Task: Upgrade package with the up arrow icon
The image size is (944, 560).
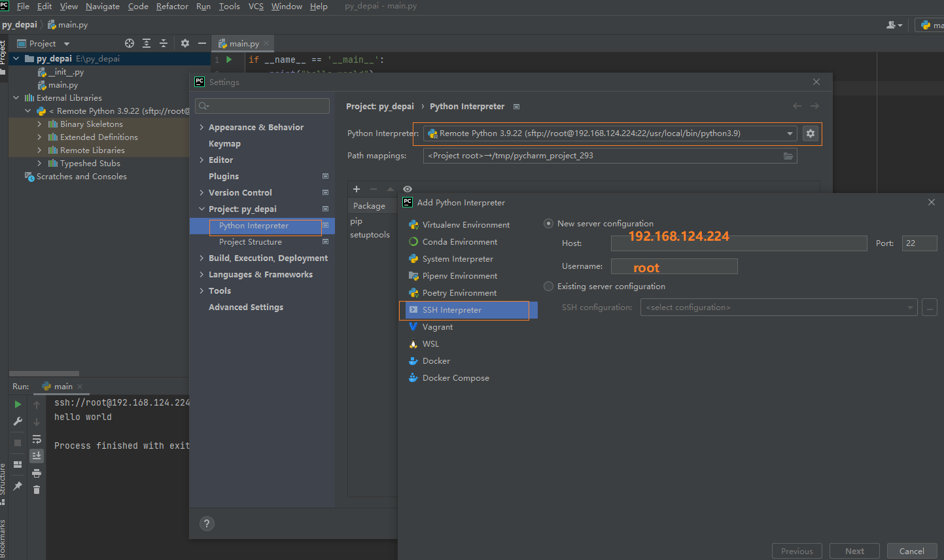Action: [391, 189]
